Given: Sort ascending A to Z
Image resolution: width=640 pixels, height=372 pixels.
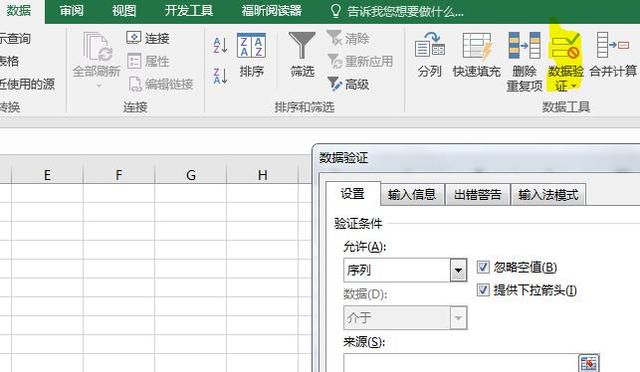Looking at the screenshot, I should point(220,46).
